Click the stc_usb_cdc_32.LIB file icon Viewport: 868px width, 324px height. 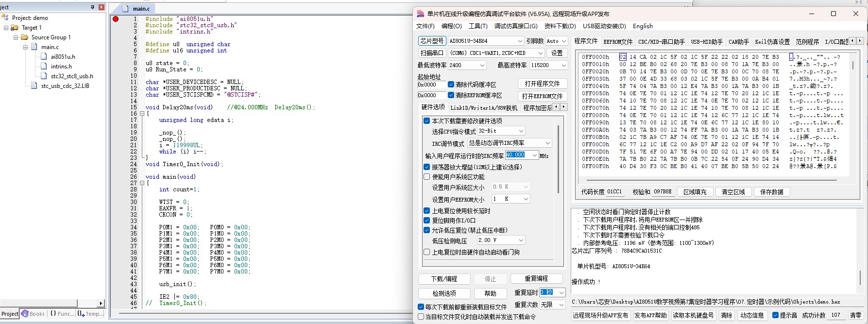click(x=34, y=86)
